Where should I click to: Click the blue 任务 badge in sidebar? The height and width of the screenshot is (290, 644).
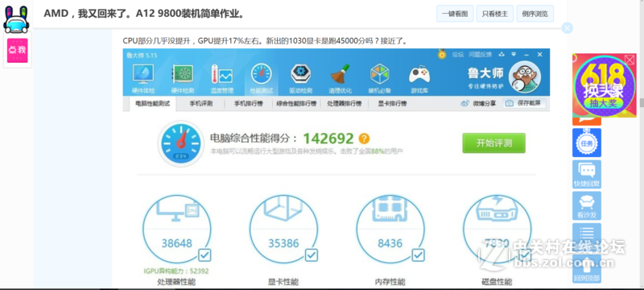pyautogui.click(x=587, y=143)
